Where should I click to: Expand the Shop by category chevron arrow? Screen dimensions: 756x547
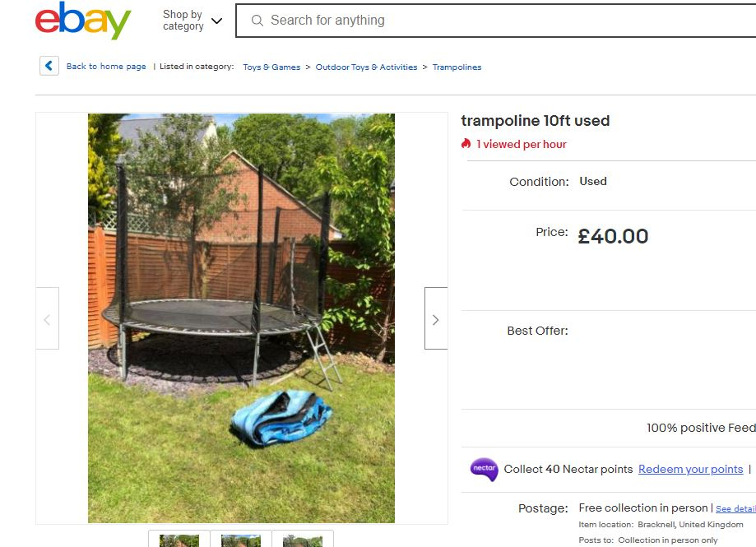pos(217,21)
